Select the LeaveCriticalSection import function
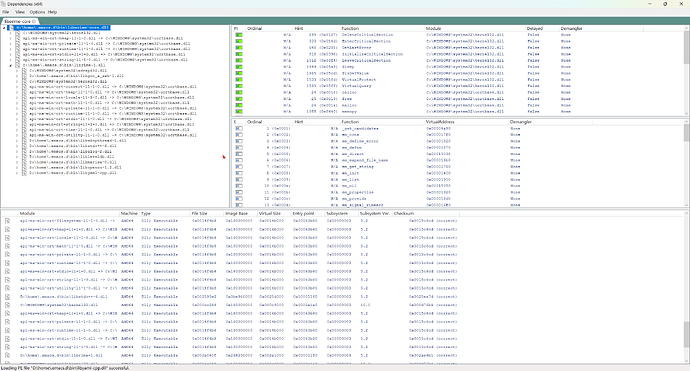Screen dimensions: 690x371 [x=366, y=60]
